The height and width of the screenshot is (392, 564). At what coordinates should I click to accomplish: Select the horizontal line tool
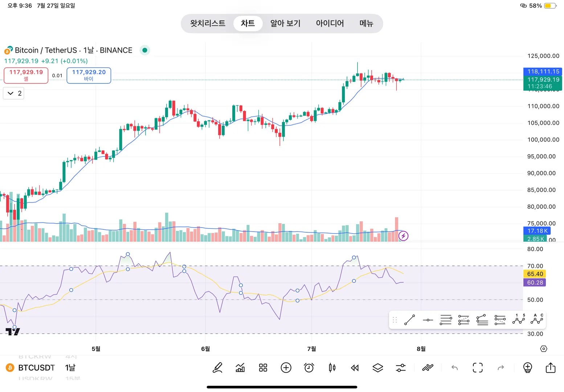pyautogui.click(x=428, y=320)
